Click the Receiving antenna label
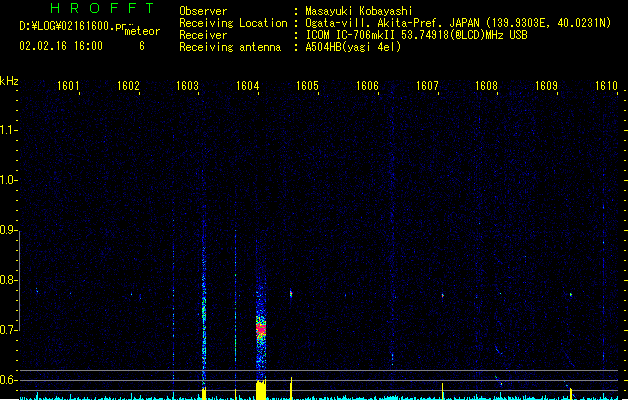Viewport: 629px width, 400px height. [x=230, y=47]
